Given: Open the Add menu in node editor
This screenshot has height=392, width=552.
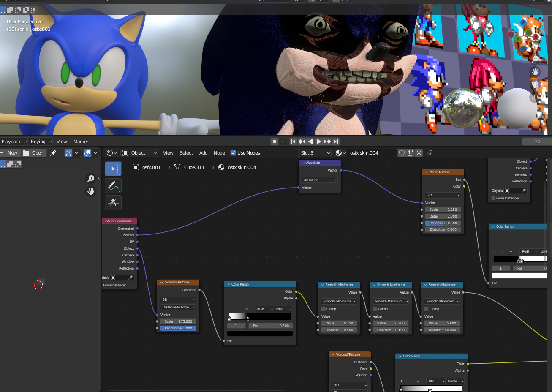Looking at the screenshot, I should [203, 153].
